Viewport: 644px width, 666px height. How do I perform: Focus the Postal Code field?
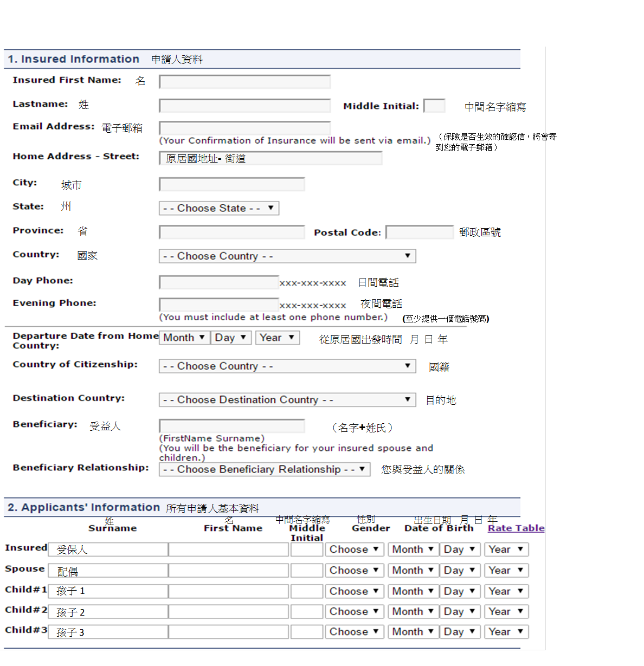(x=420, y=232)
